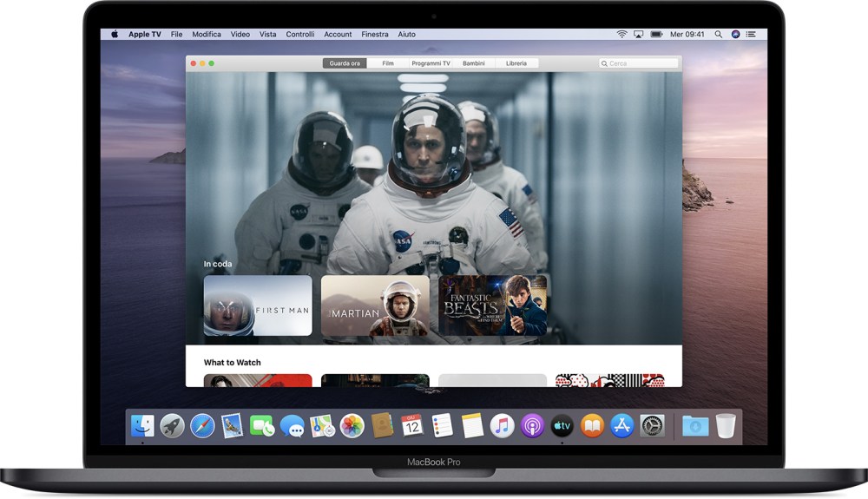Open the Finestra menu
The image size is (868, 499).
point(375,35)
